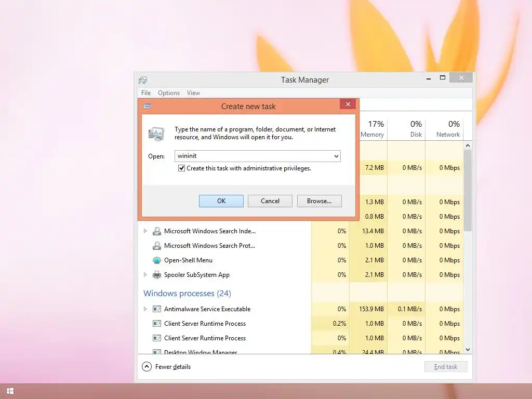Viewport: 532px width, 399px height.
Task: Click the End task button
Action: point(446,367)
